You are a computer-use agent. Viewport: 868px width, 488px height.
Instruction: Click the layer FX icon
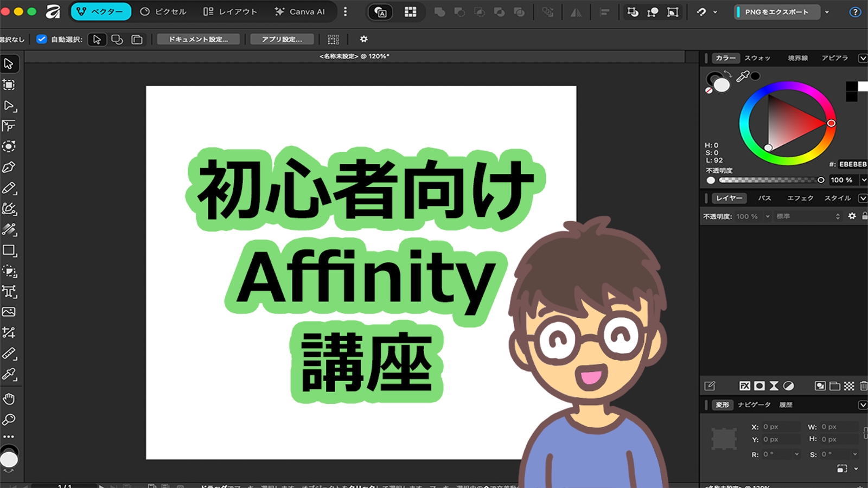pyautogui.click(x=745, y=386)
